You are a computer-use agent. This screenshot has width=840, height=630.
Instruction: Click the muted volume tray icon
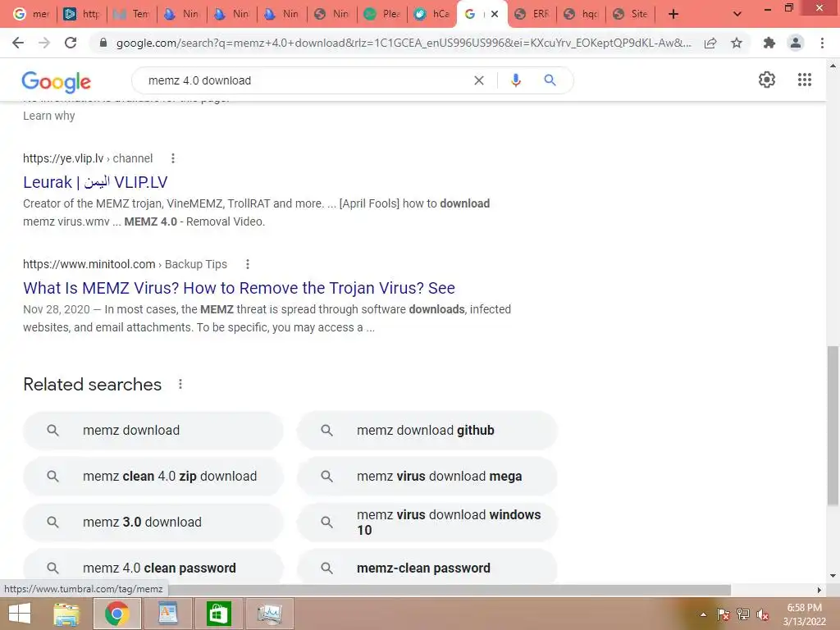point(763,614)
